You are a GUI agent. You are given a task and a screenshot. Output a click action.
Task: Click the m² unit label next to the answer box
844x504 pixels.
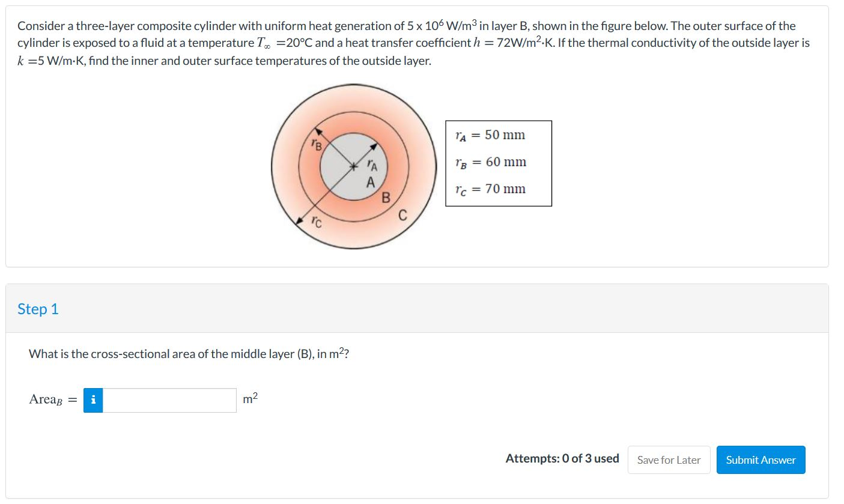(x=249, y=398)
